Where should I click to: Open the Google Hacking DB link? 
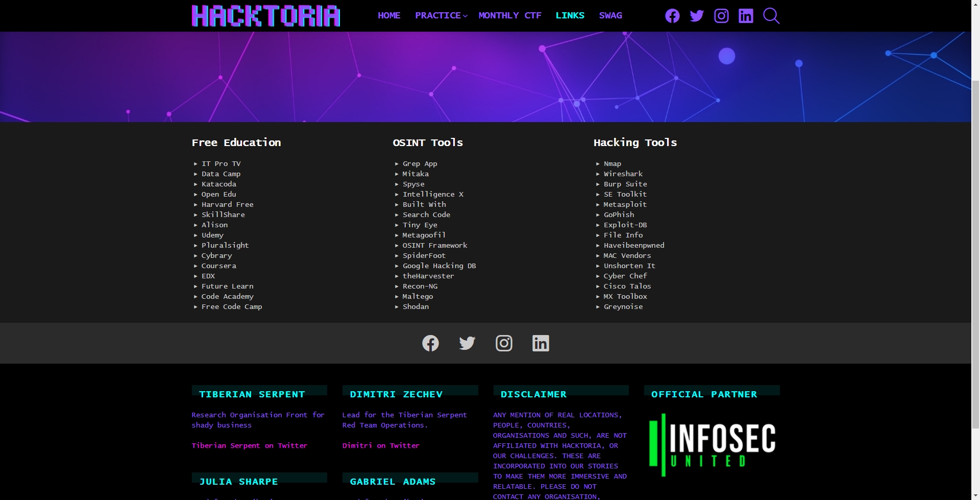[x=439, y=266]
